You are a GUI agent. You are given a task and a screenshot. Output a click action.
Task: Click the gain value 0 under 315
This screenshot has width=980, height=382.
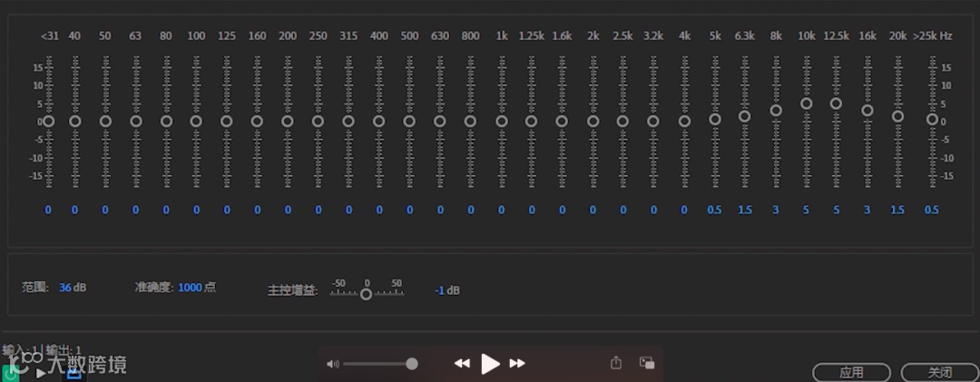(x=348, y=211)
